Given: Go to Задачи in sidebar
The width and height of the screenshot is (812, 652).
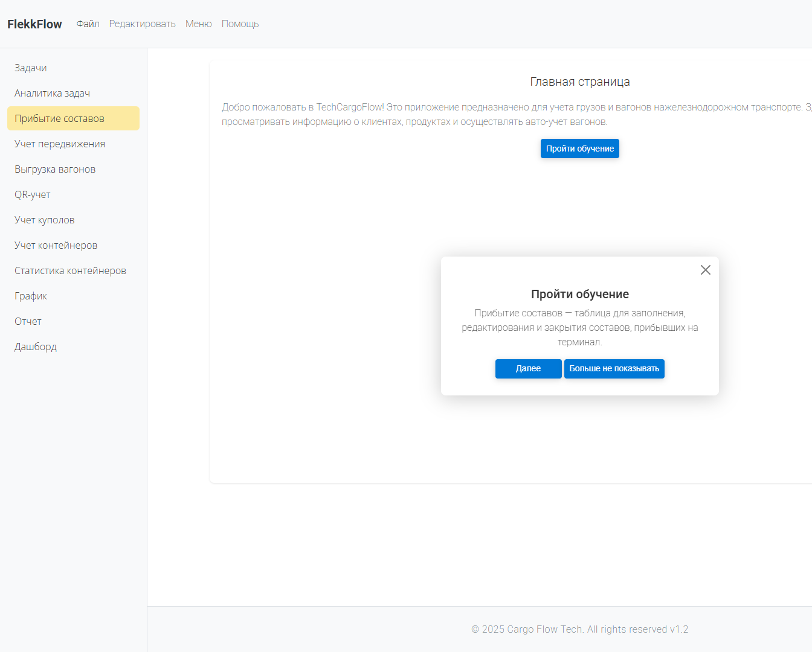Looking at the screenshot, I should coord(31,68).
